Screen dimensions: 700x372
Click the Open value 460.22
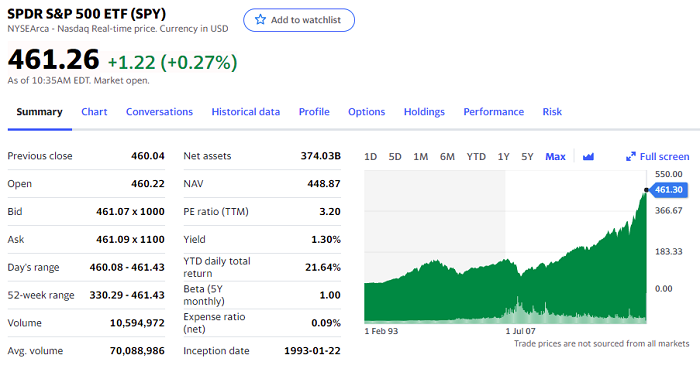click(148, 184)
